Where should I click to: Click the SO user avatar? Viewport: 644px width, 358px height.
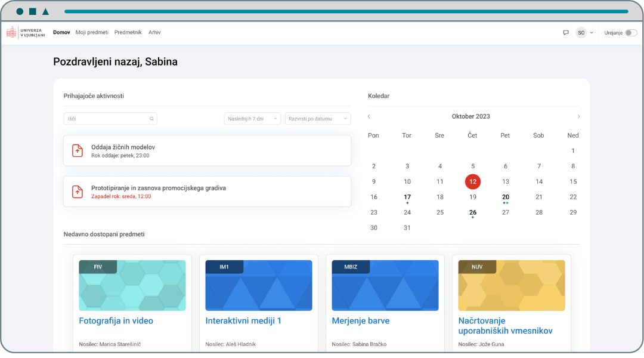pos(581,32)
